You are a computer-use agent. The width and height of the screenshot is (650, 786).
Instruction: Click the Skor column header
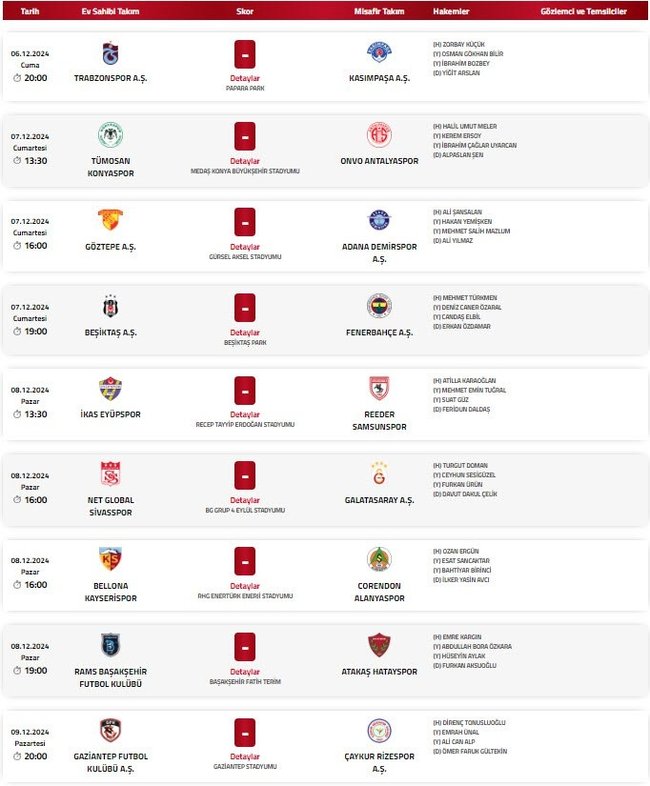245,11
